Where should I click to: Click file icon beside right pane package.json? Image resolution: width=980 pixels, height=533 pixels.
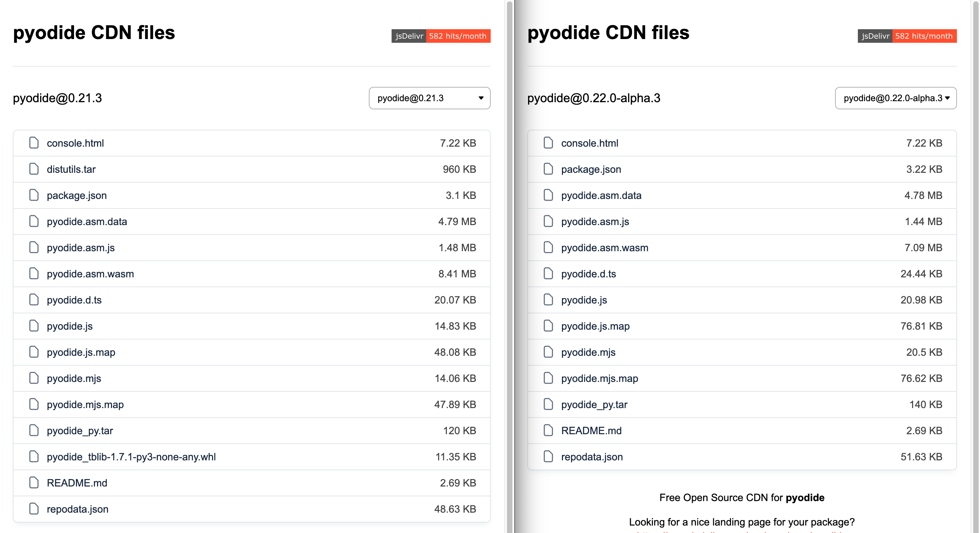pyautogui.click(x=548, y=169)
